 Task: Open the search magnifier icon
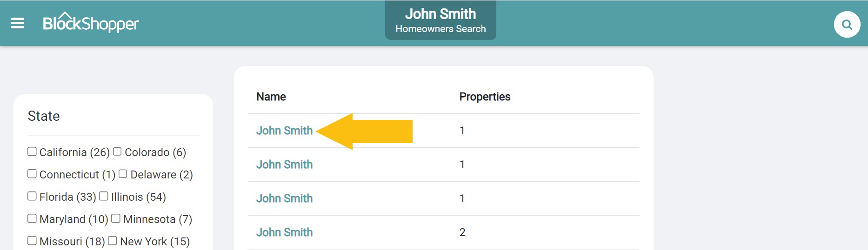coord(847,24)
